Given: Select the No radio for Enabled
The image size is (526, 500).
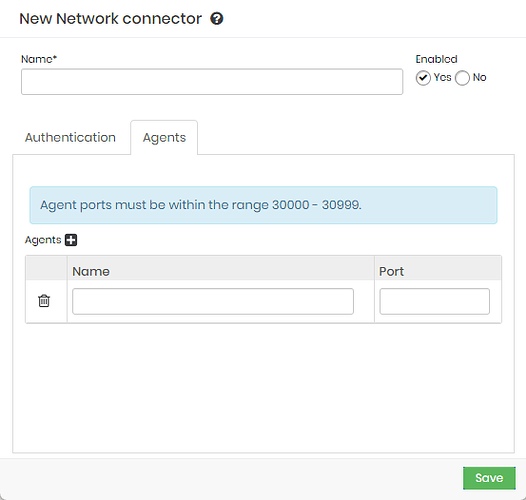Looking at the screenshot, I should click(x=462, y=78).
